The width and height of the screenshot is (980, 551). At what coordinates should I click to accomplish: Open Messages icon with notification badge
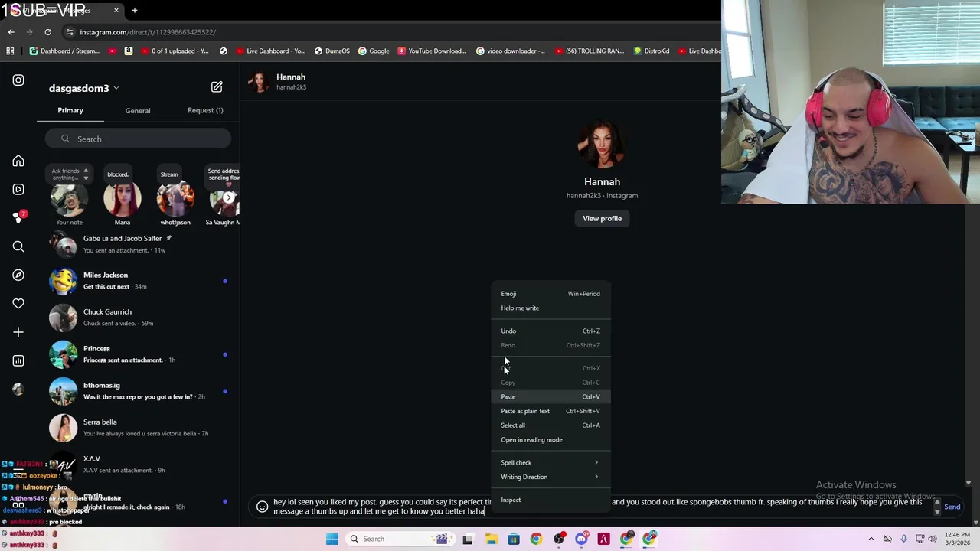[x=18, y=217]
